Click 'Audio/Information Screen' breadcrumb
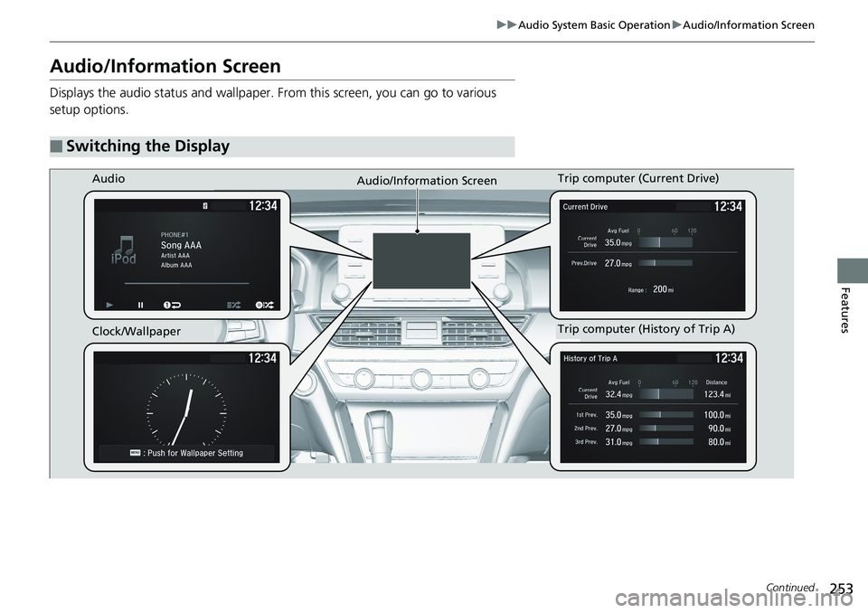 point(749,25)
